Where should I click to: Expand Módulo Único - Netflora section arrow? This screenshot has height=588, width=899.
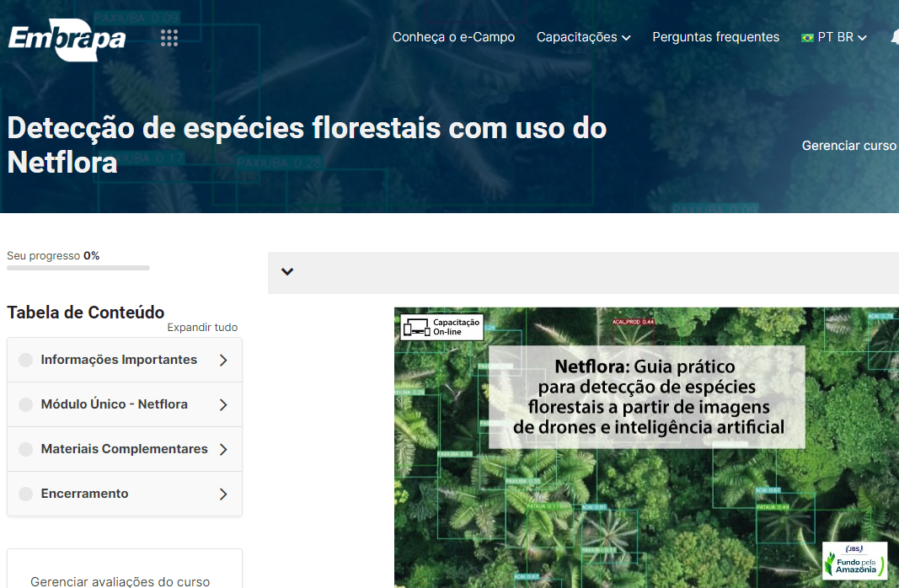[223, 404]
